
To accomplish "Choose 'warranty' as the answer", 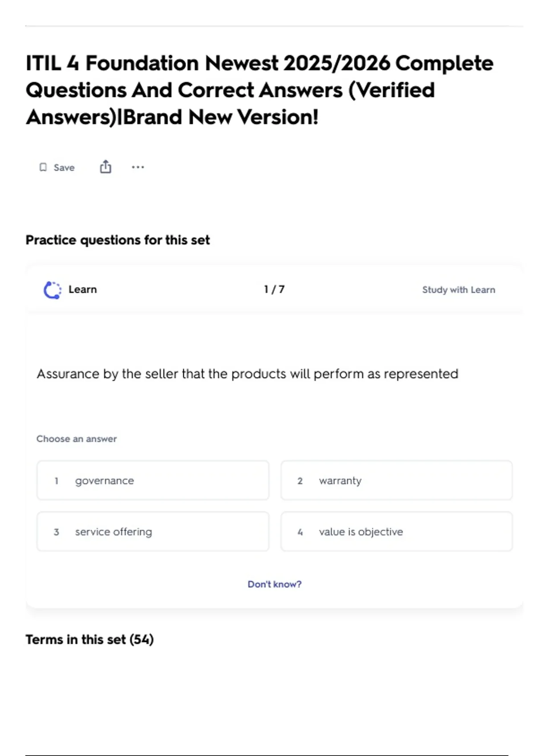I will click(396, 481).
